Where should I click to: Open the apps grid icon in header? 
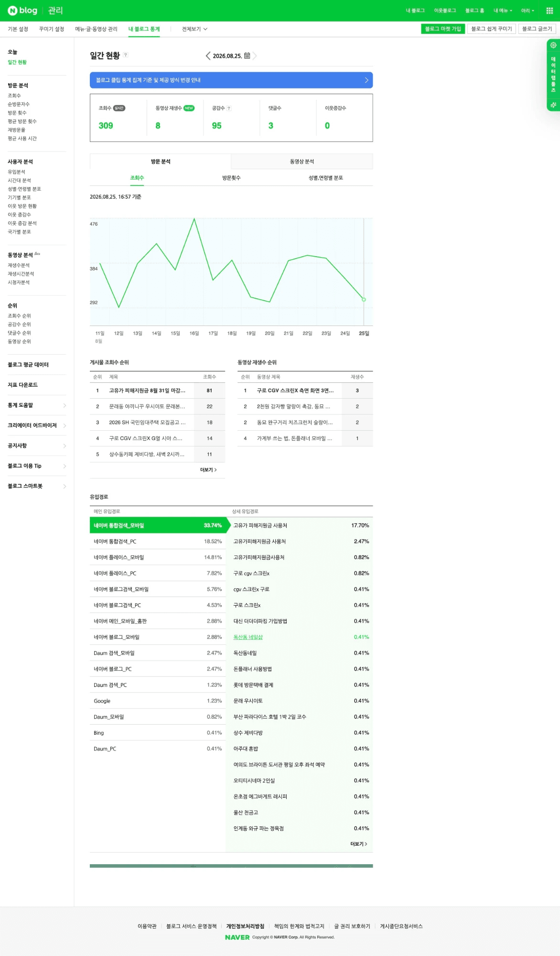pos(549,11)
